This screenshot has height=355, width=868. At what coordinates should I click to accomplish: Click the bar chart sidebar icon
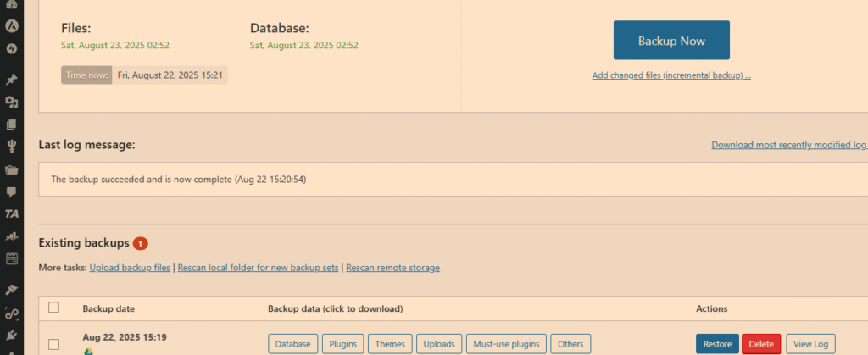pyautogui.click(x=11, y=236)
